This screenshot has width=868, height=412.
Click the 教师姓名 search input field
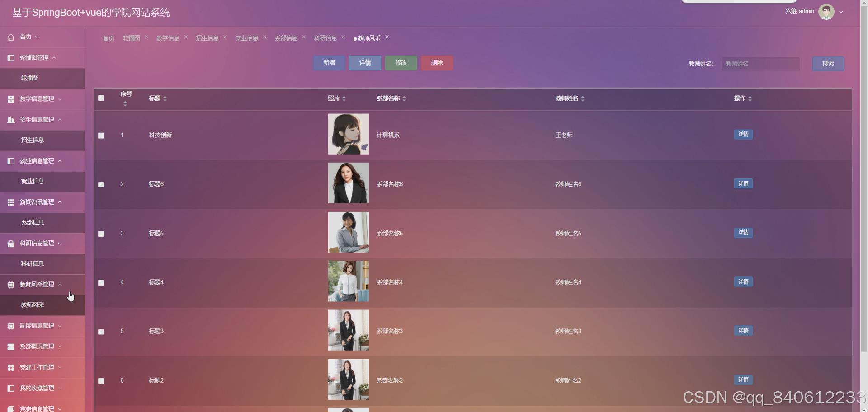click(x=760, y=64)
